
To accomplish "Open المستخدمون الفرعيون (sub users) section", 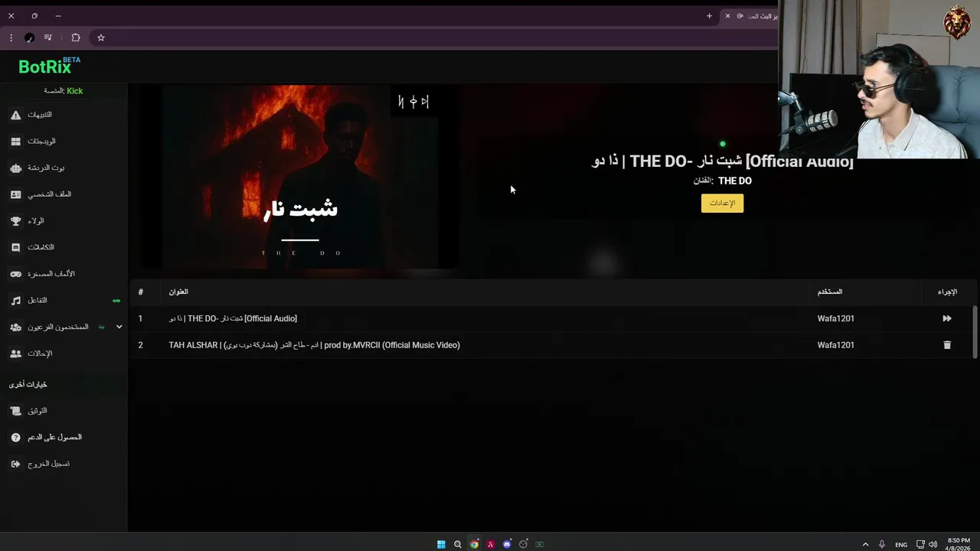I will (x=57, y=327).
